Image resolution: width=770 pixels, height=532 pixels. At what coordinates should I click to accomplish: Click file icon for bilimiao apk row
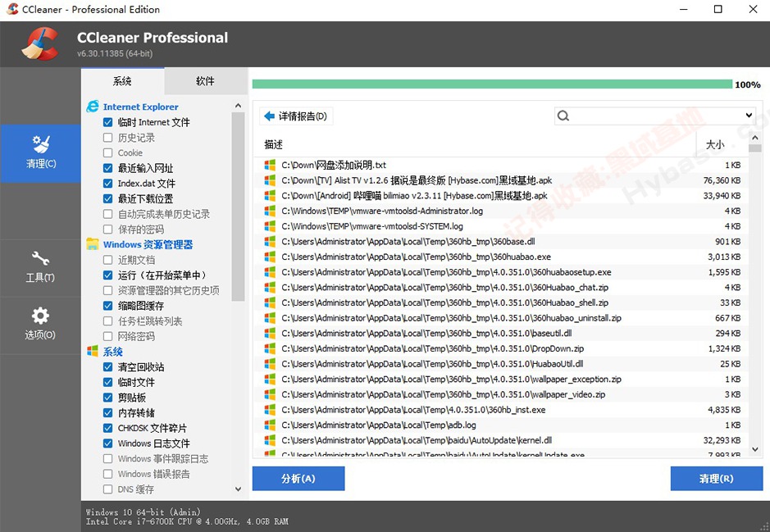point(270,195)
